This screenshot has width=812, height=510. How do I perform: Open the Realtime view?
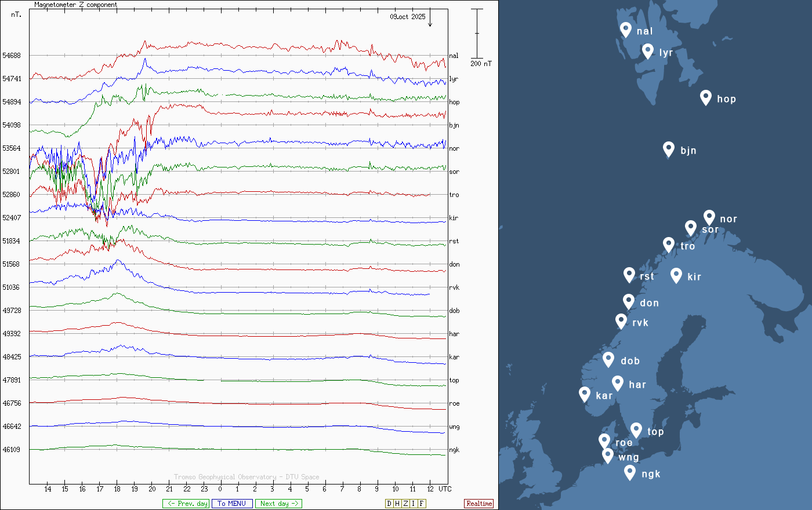point(479,504)
